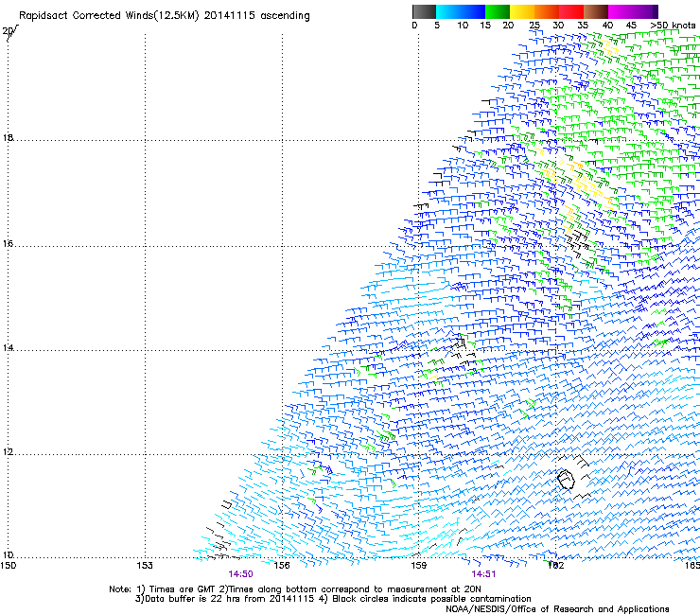Select the cyan 5 knots legend swatch
The image size is (700, 615).
(x=447, y=11)
